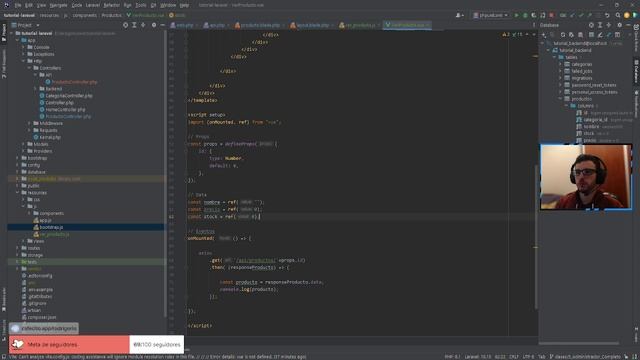Collapse the productos table in the Database tree

click(560, 99)
